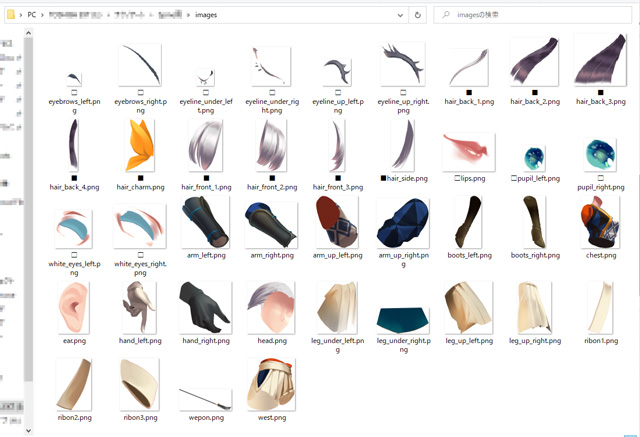Open the head.png thumbnail

[x=271, y=308]
